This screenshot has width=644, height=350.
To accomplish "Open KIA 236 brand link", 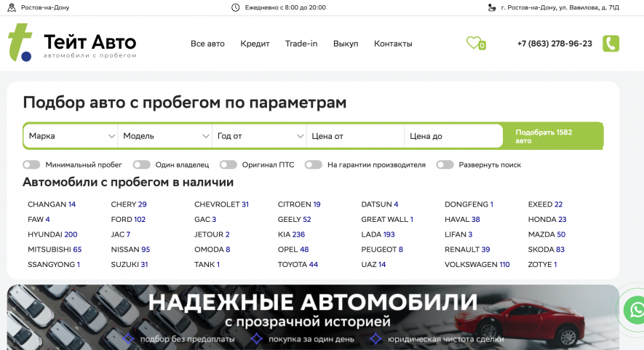I will point(291,234).
